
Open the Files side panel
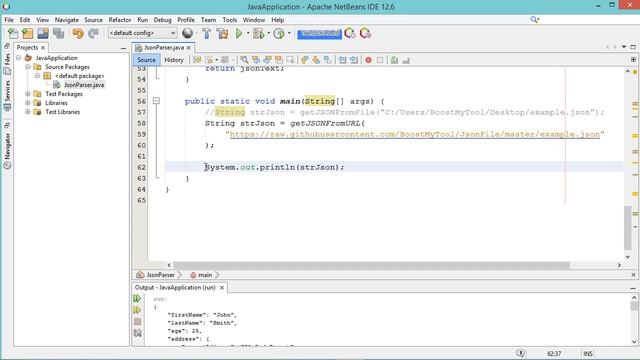[7, 64]
